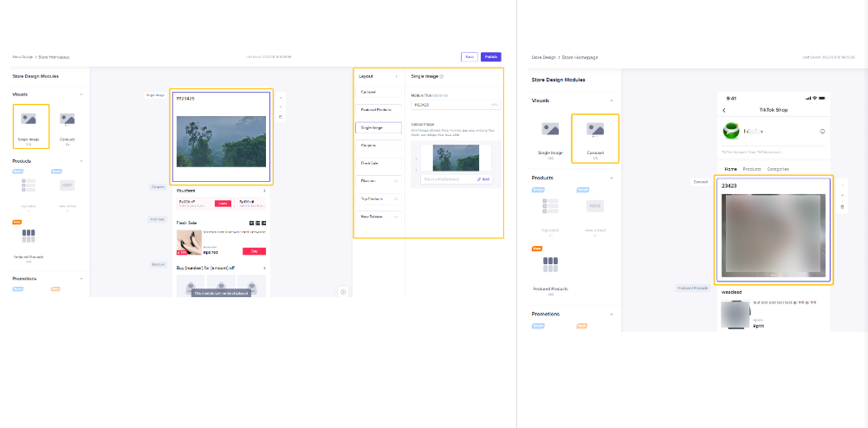
Task: Click Featured Products label tag beside right canvas
Action: [x=693, y=288]
